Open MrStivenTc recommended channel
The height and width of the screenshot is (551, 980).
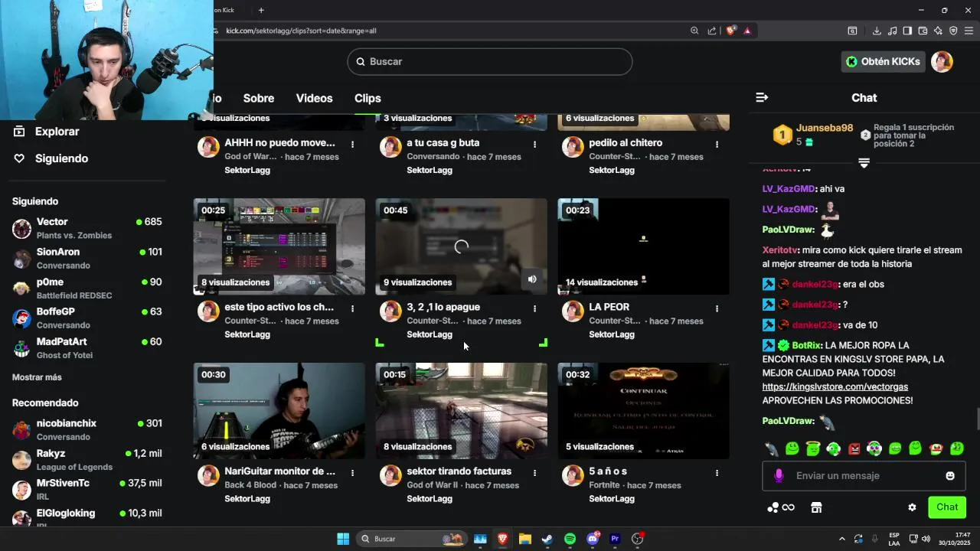click(x=87, y=489)
